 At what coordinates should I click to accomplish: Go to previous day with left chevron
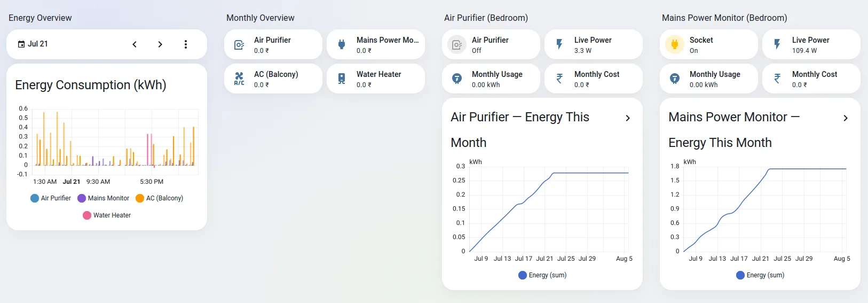(135, 44)
